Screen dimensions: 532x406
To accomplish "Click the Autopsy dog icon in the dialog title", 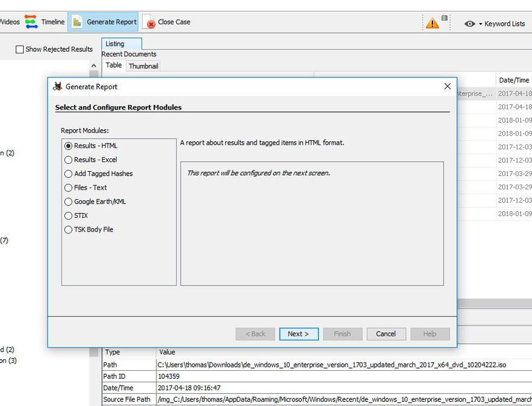I will click(58, 87).
